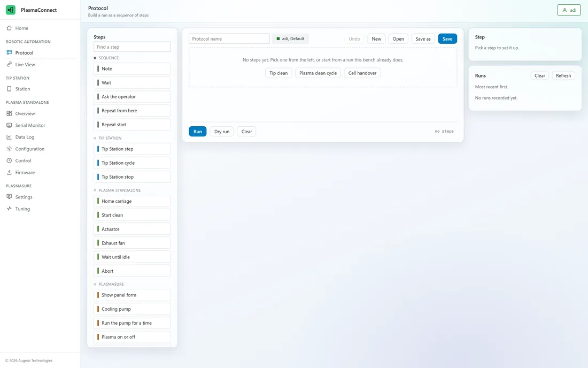The image size is (588, 368).
Task: Add the Run the pump for a time step
Action: pyautogui.click(x=132, y=323)
